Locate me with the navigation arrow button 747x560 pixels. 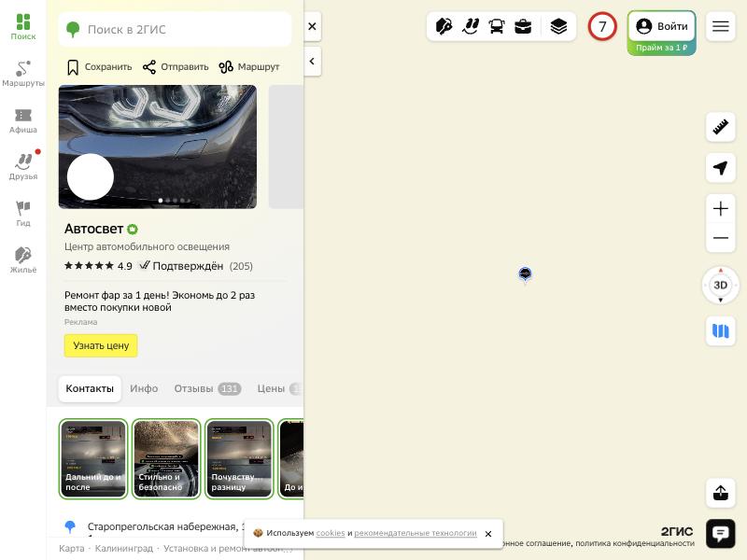720,168
